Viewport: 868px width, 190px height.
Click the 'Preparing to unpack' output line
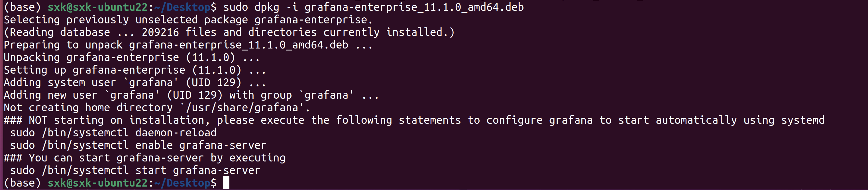point(188,45)
